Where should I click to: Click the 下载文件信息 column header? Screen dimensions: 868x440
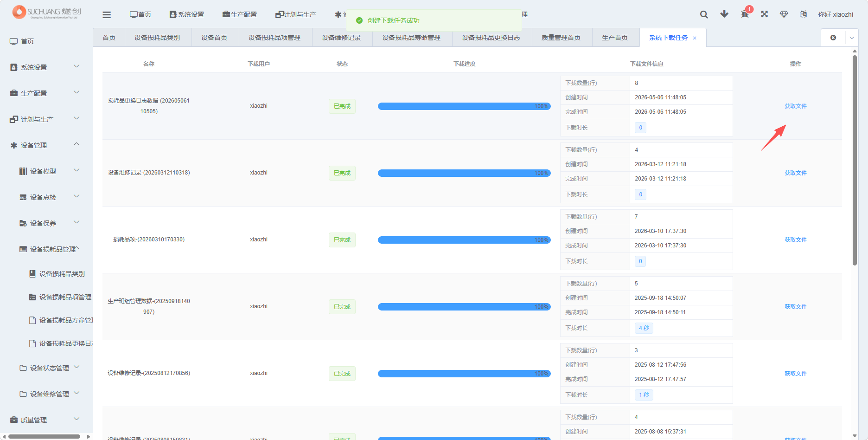647,64
